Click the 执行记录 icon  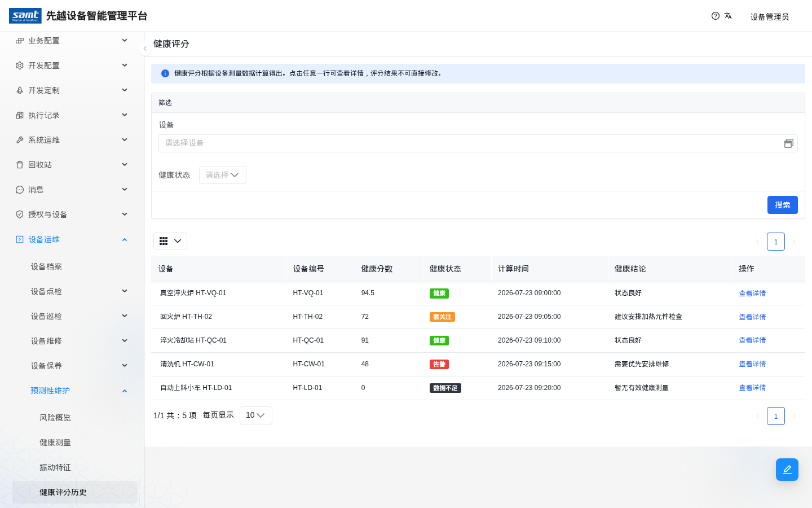click(20, 115)
